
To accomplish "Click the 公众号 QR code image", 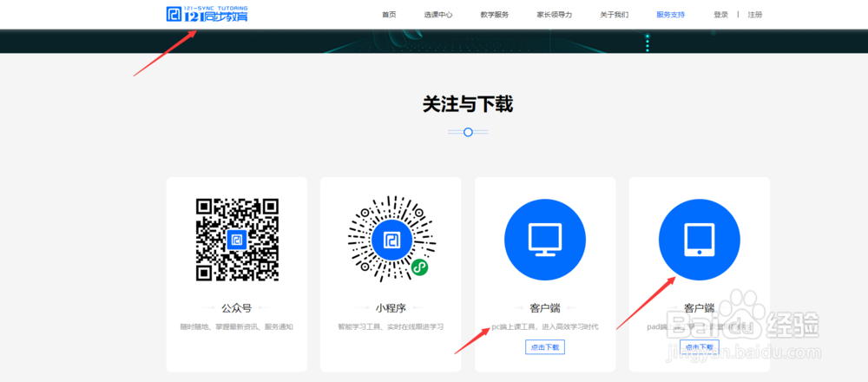I will (237, 240).
